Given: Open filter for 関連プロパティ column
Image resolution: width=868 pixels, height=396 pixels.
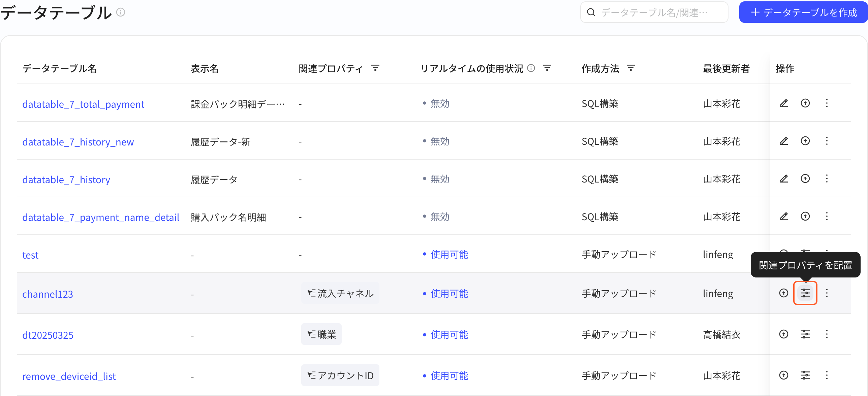Looking at the screenshot, I should pos(375,68).
